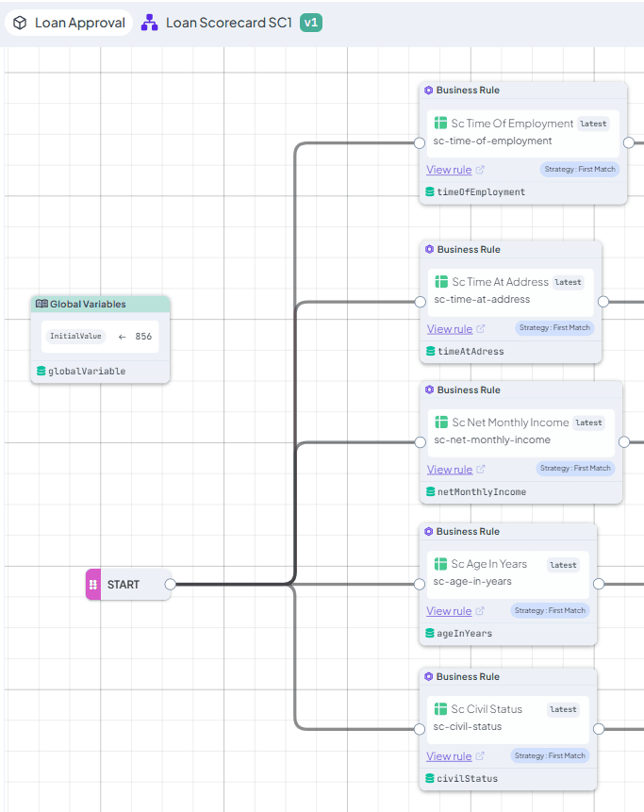The height and width of the screenshot is (812, 644).
Task: Open View rule link for Sc Age In Years
Action: [x=449, y=610]
